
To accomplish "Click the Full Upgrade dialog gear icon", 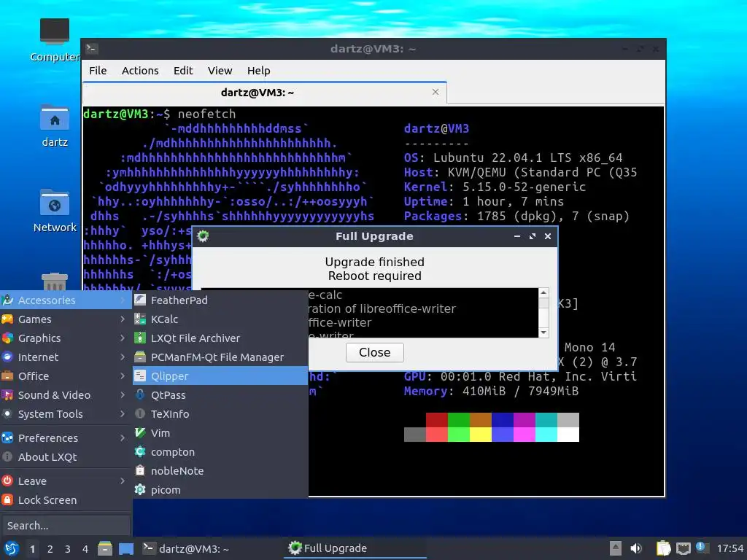I will click(x=203, y=236).
